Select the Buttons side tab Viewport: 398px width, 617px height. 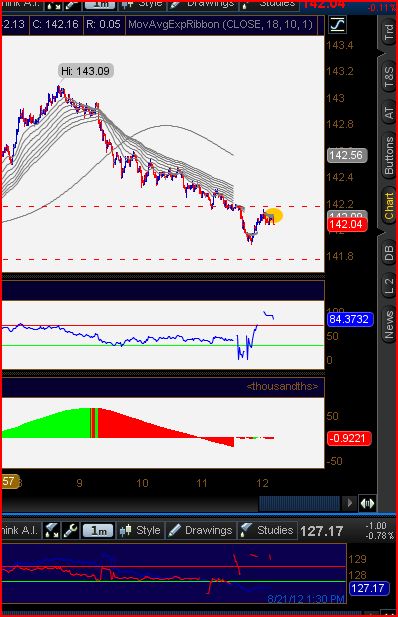(x=388, y=156)
